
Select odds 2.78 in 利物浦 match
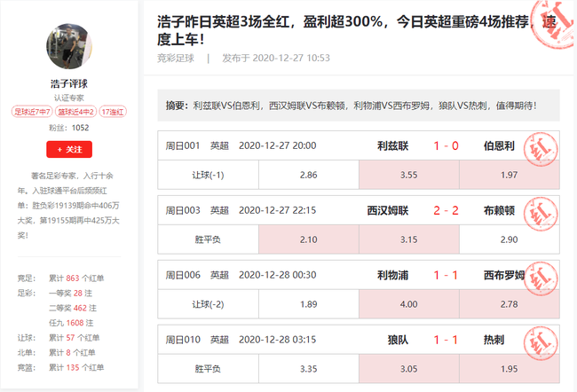(510, 304)
